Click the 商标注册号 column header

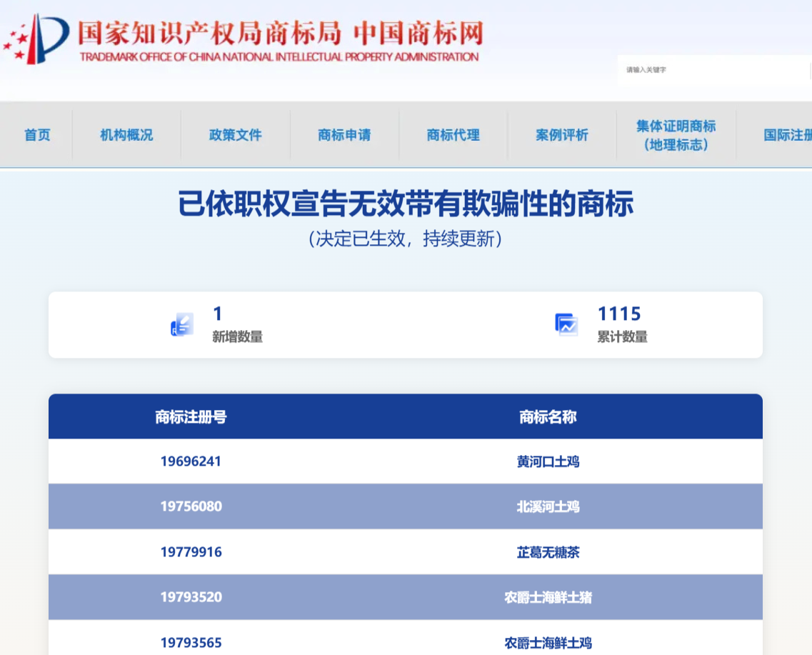coord(191,417)
